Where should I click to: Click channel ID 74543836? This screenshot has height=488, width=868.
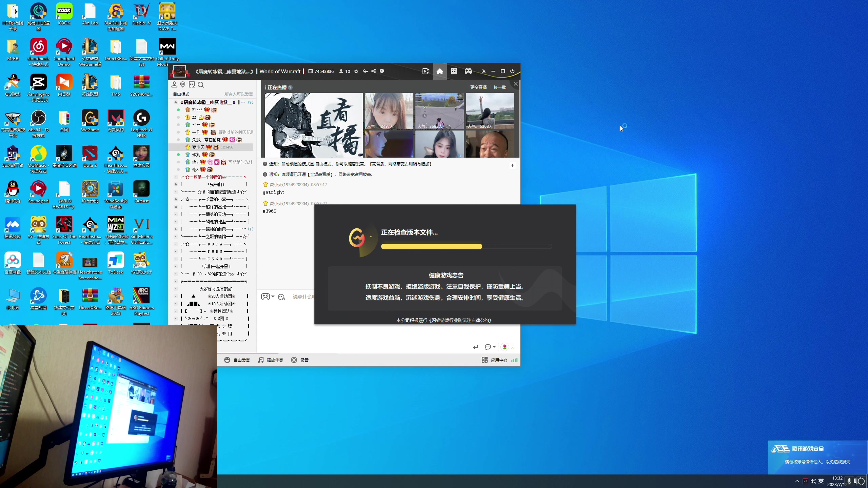click(321, 71)
